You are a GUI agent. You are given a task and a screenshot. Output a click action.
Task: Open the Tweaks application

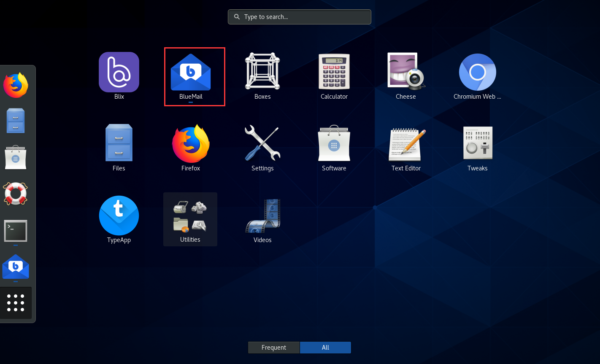pyautogui.click(x=478, y=148)
